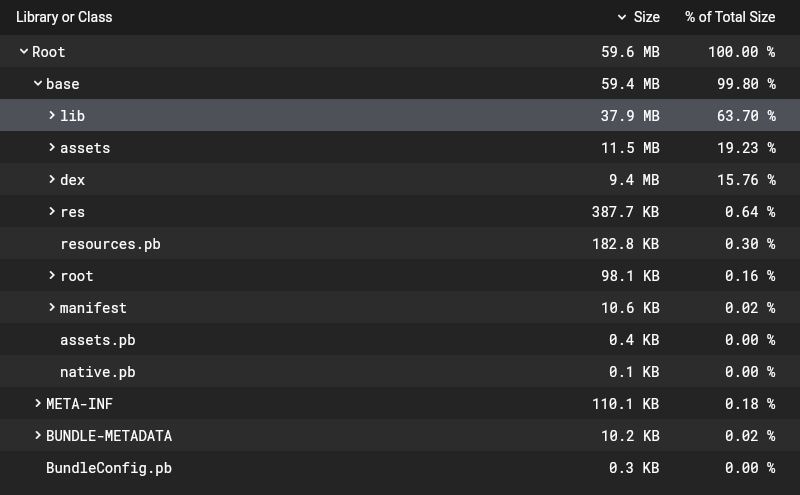Click the % of Total Size header
Image resolution: width=800 pixels, height=495 pixels.
[730, 17]
